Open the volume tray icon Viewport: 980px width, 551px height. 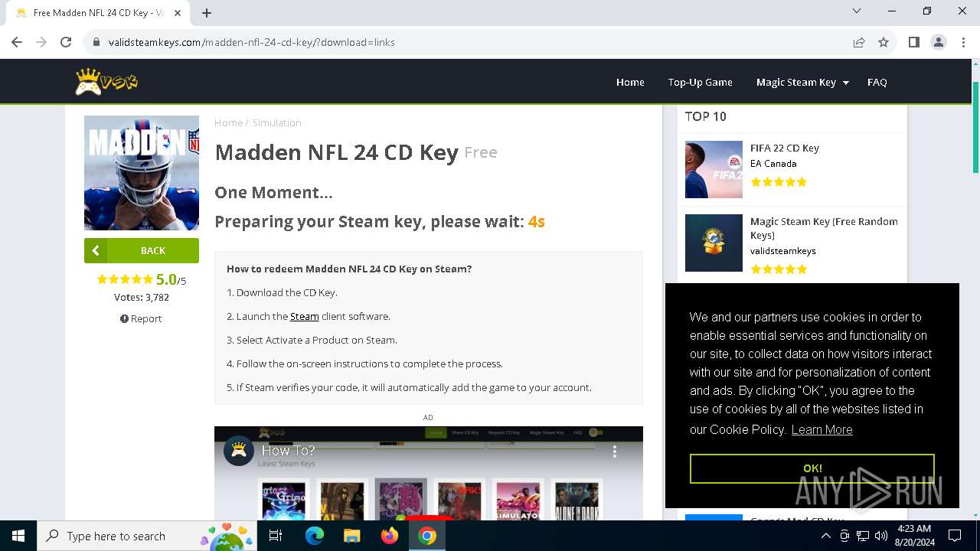880,536
